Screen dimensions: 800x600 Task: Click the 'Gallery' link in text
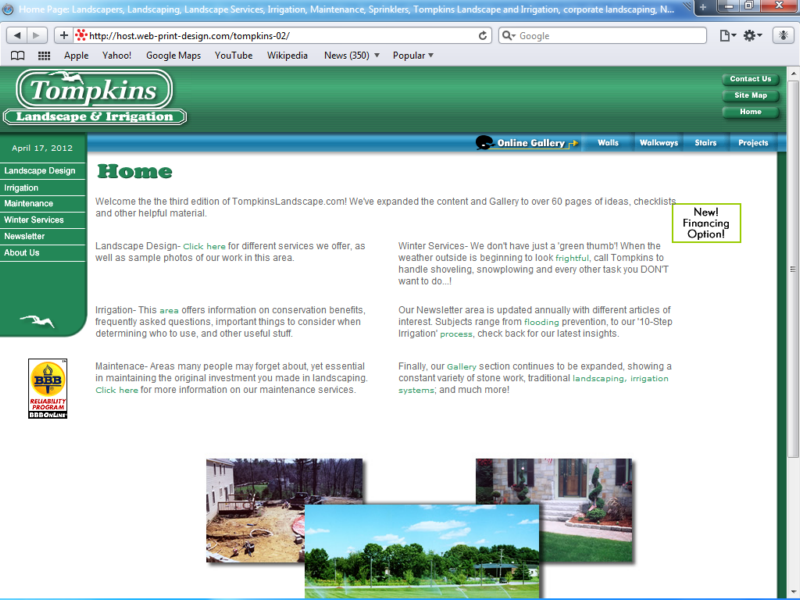(461, 367)
